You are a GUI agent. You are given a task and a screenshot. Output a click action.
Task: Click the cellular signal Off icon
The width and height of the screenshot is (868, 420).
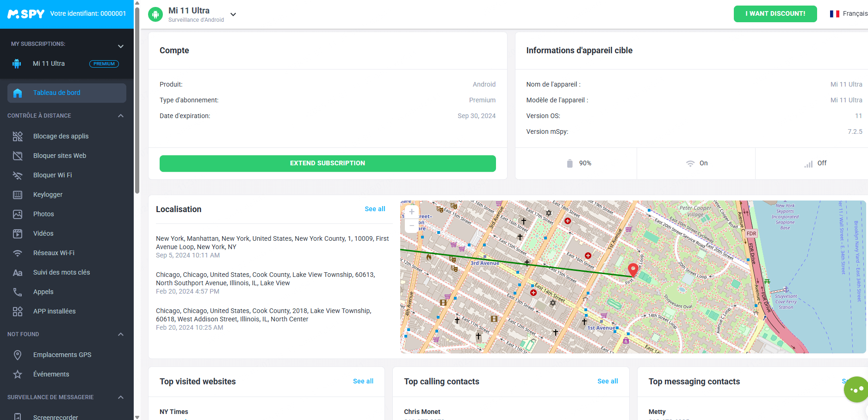point(808,164)
